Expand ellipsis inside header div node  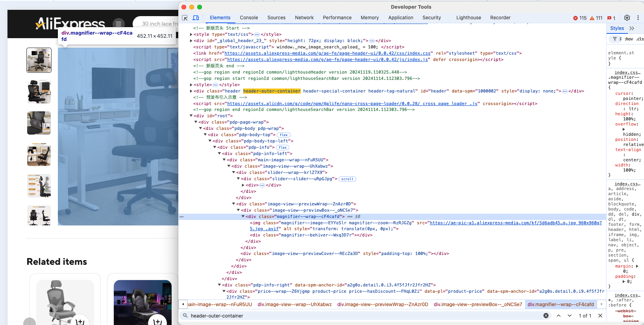(x=565, y=91)
